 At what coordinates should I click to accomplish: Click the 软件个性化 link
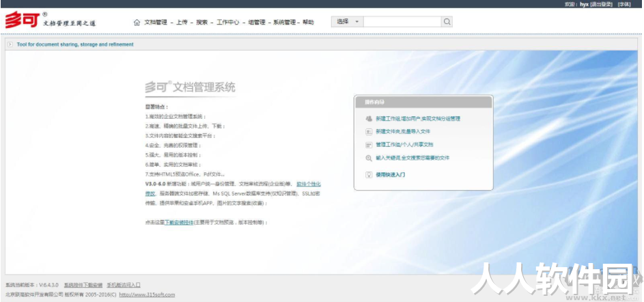[x=309, y=184]
